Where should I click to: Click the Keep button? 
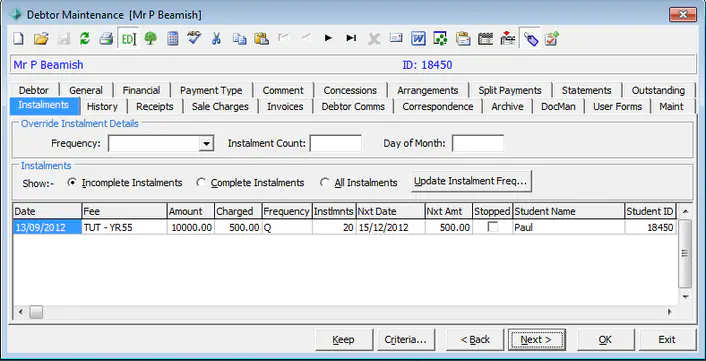coord(344,339)
